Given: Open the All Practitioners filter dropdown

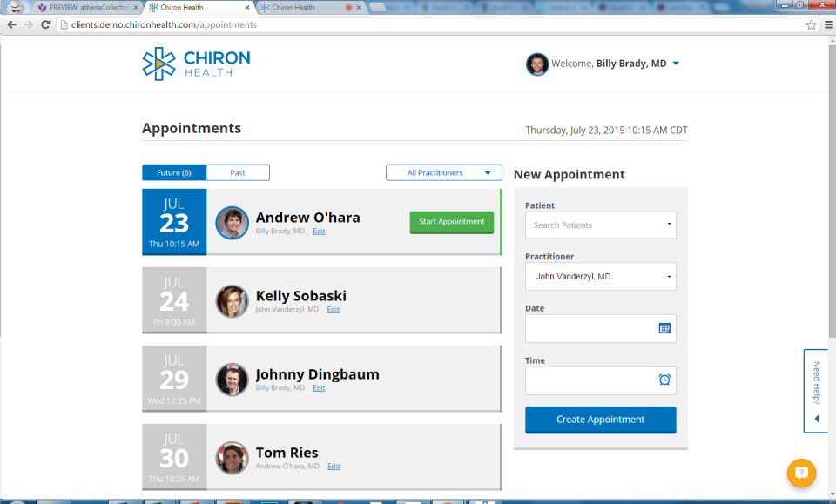Looking at the screenshot, I should tap(443, 172).
